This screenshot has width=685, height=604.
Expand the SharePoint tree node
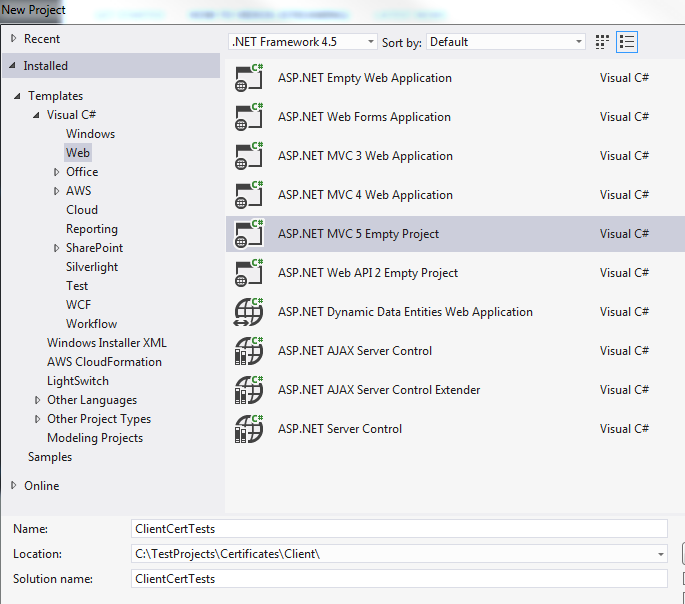click(56, 248)
